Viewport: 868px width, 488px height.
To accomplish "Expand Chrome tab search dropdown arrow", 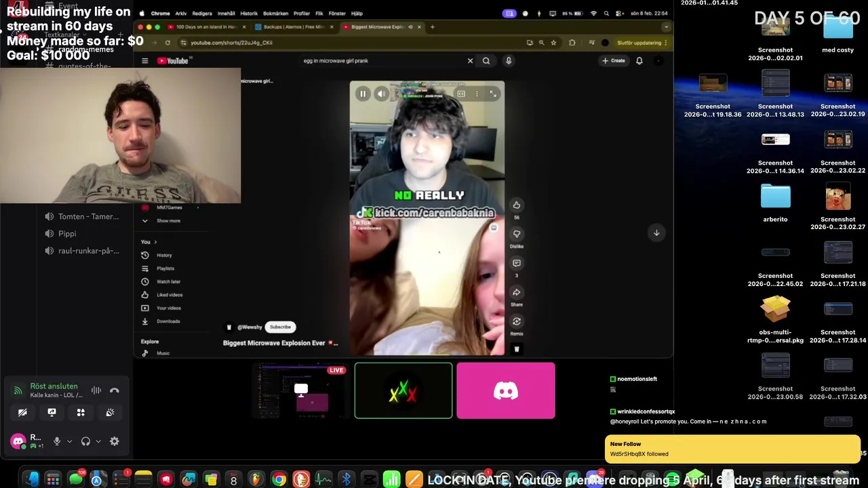I will [x=667, y=27].
